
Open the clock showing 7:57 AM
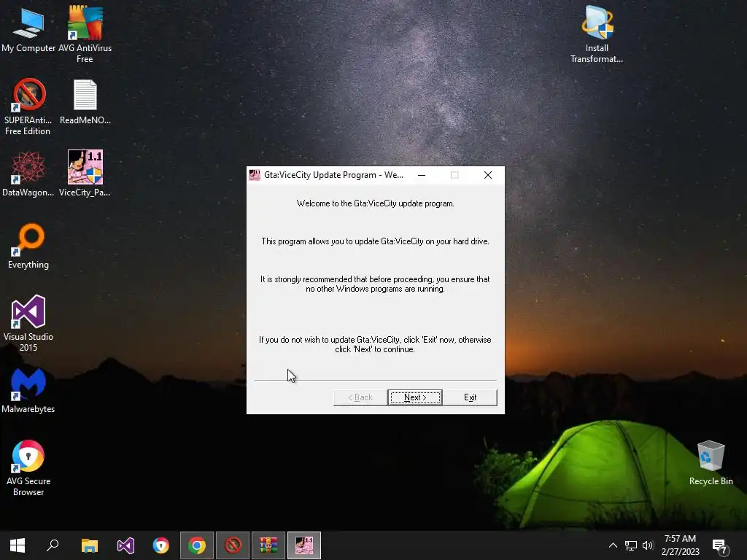[x=681, y=545]
